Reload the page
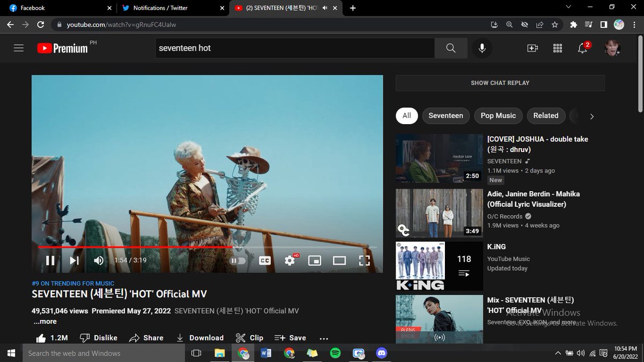644x362 pixels. pyautogui.click(x=40, y=24)
